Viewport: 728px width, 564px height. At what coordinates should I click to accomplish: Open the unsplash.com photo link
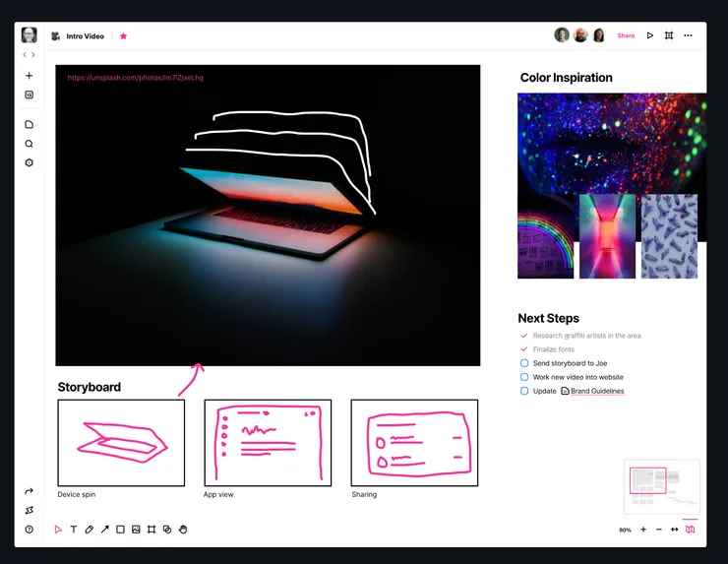135,78
